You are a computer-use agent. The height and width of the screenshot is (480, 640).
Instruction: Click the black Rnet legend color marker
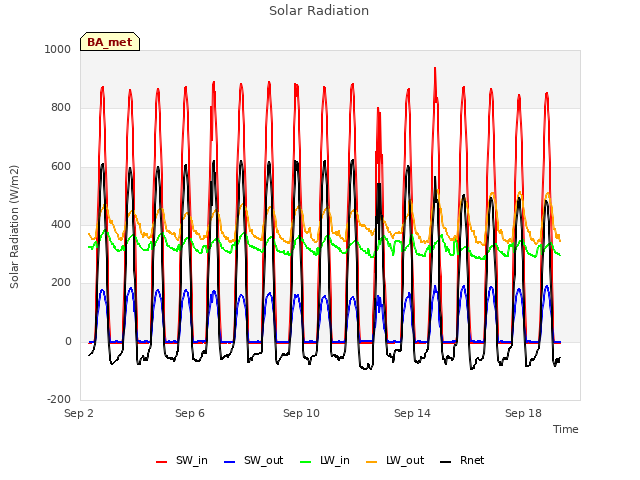pos(446,462)
